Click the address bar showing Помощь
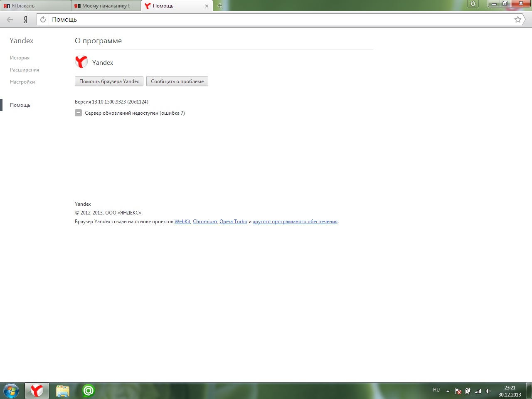Screen dimensions: 532x399 coord(281,20)
